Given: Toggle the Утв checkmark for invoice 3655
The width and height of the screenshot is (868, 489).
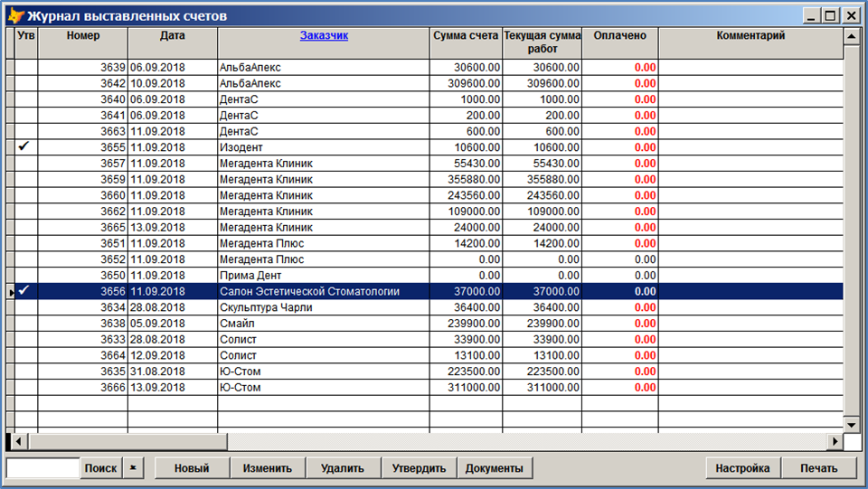Looking at the screenshot, I should [25, 146].
